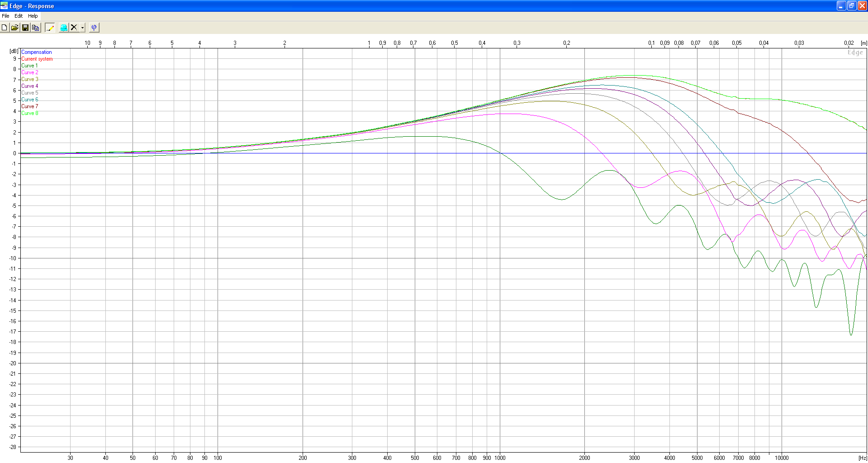The width and height of the screenshot is (868, 463).
Task: Click the New document toolbar icon
Action: [x=5, y=28]
